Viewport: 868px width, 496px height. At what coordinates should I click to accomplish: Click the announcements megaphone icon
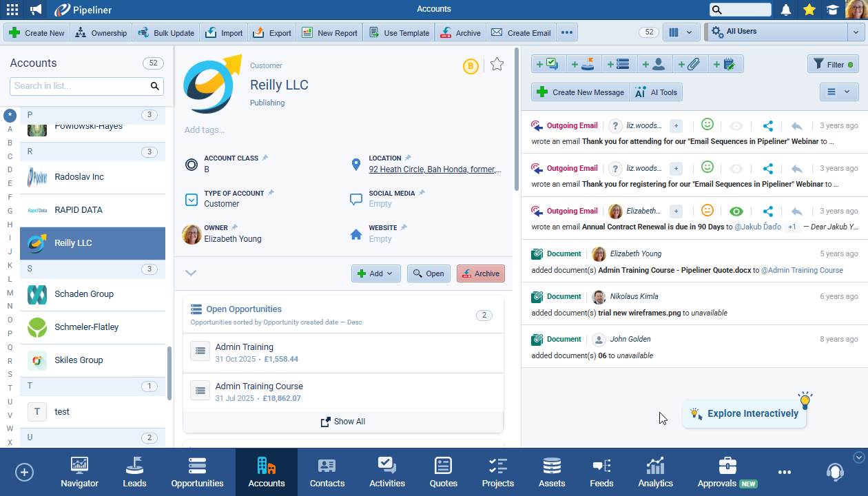point(36,10)
